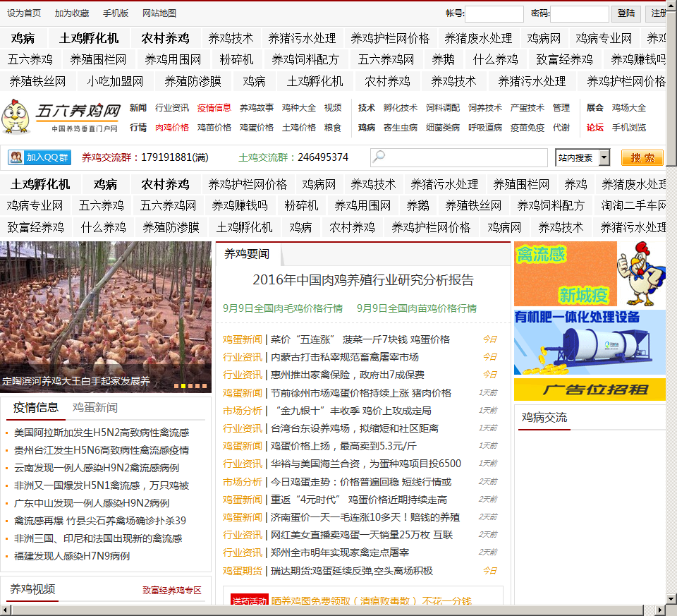Select the first carousel indicator dot

point(176,386)
